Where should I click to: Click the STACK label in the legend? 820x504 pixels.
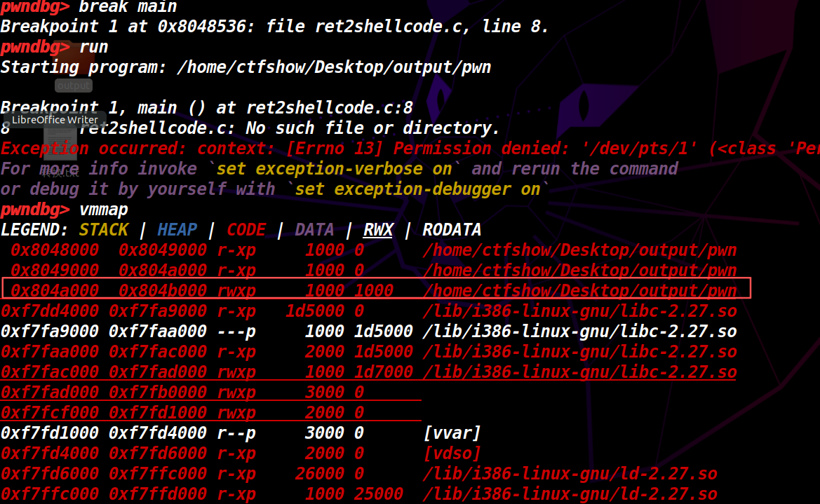(103, 230)
